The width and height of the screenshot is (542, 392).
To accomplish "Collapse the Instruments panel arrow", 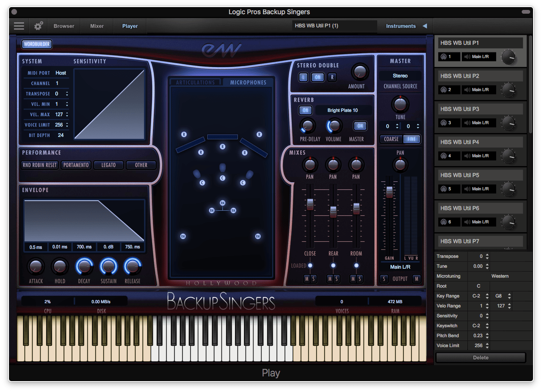I will [425, 26].
